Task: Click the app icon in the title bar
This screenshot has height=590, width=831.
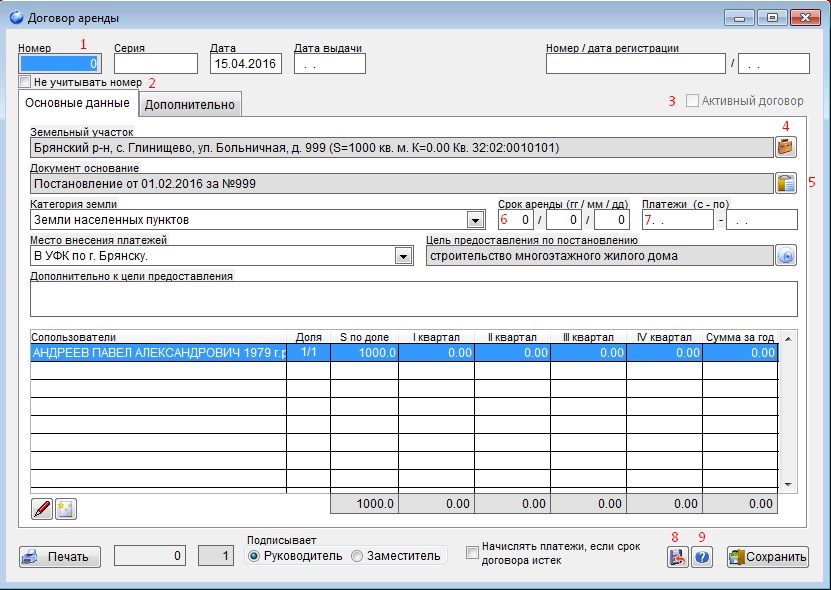Action: tap(16, 17)
